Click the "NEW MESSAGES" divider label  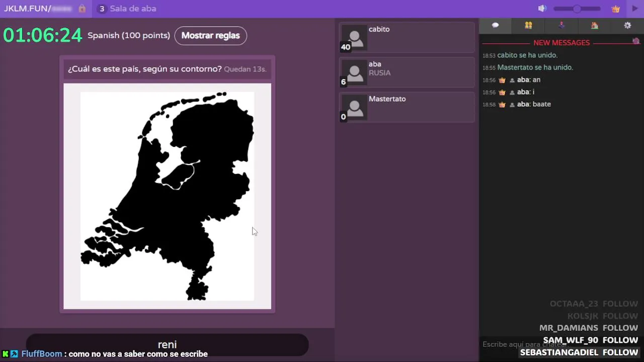coord(561,43)
